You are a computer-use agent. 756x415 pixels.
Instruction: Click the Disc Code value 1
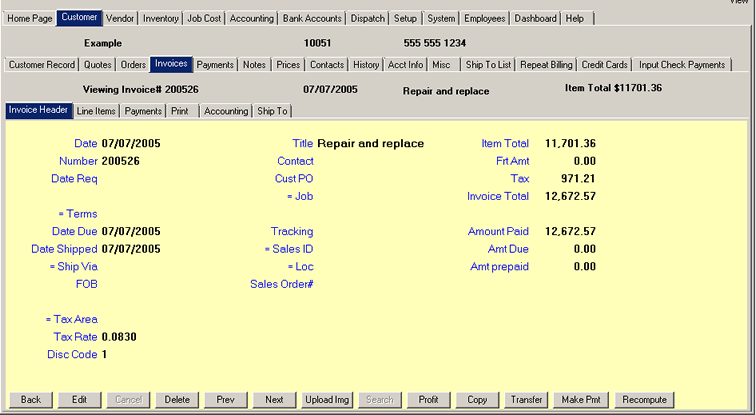click(105, 355)
